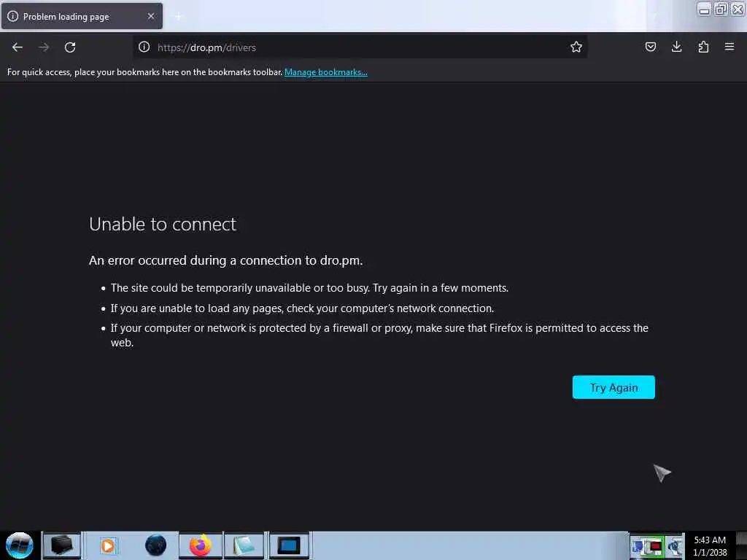Click the red flag tray icon
747x560 pixels.
pos(655,546)
